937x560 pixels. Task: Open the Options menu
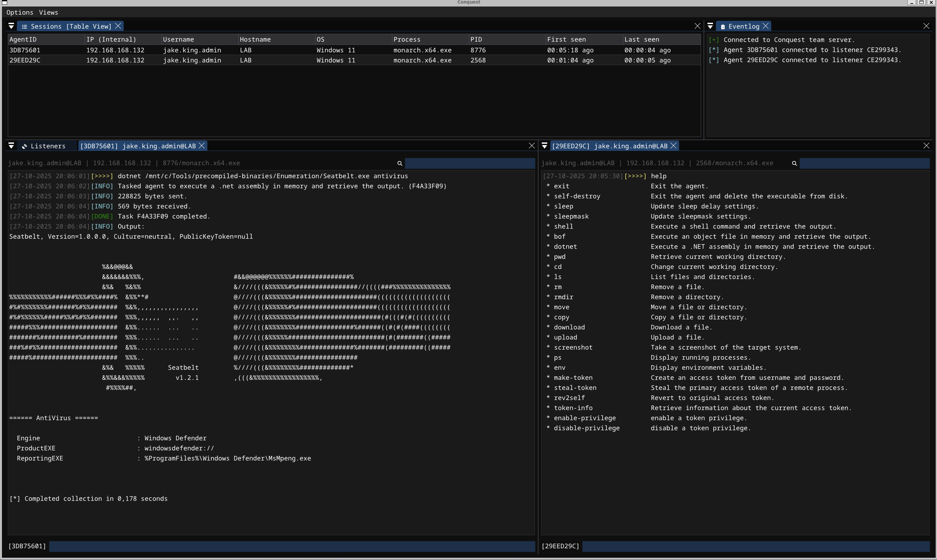(20, 12)
